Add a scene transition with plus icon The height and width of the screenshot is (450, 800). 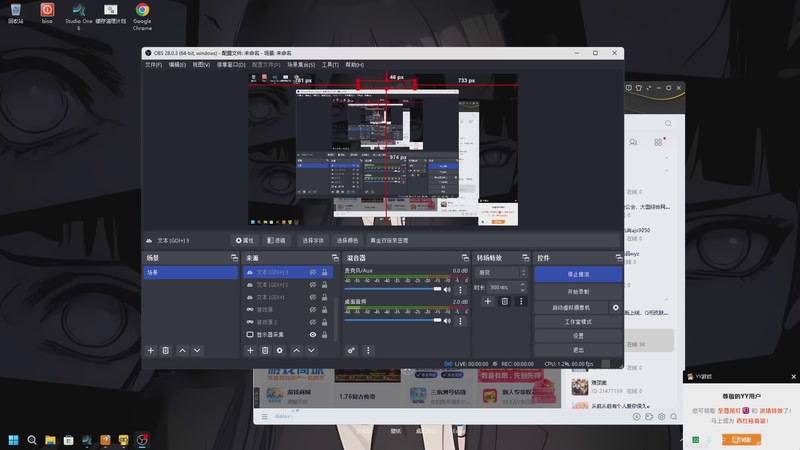[x=488, y=302]
